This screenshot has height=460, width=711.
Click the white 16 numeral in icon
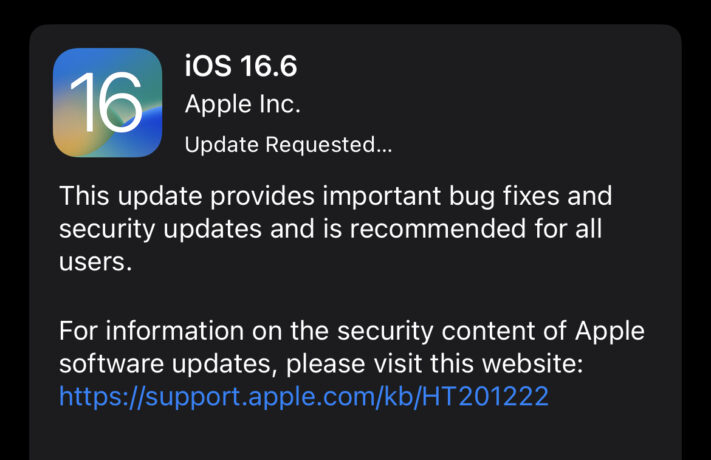point(106,103)
